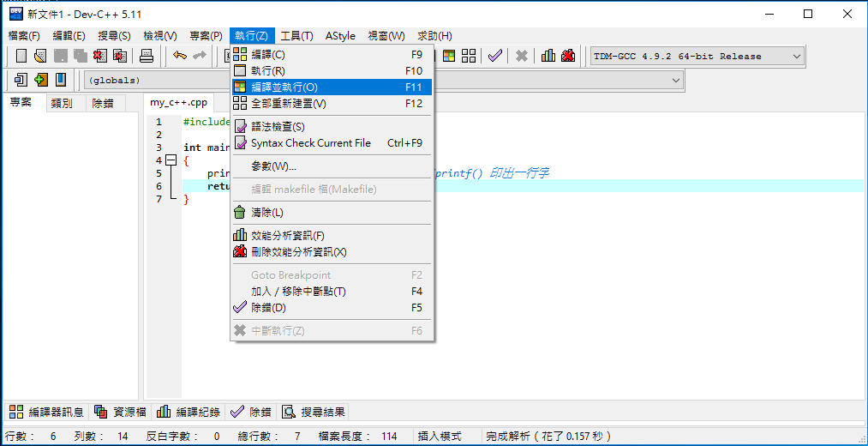Click the closing brace on line 7
This screenshot has width=868, height=446.
coord(187,199)
